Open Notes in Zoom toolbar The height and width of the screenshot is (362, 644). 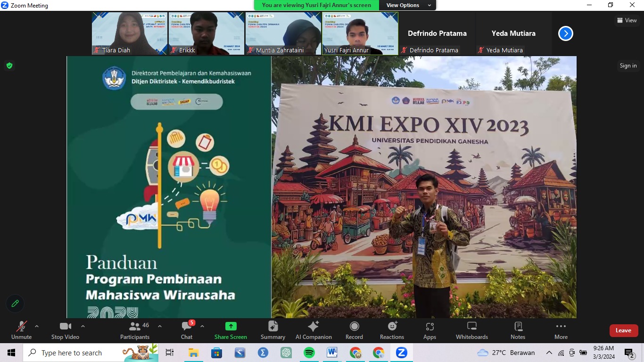pos(518,330)
